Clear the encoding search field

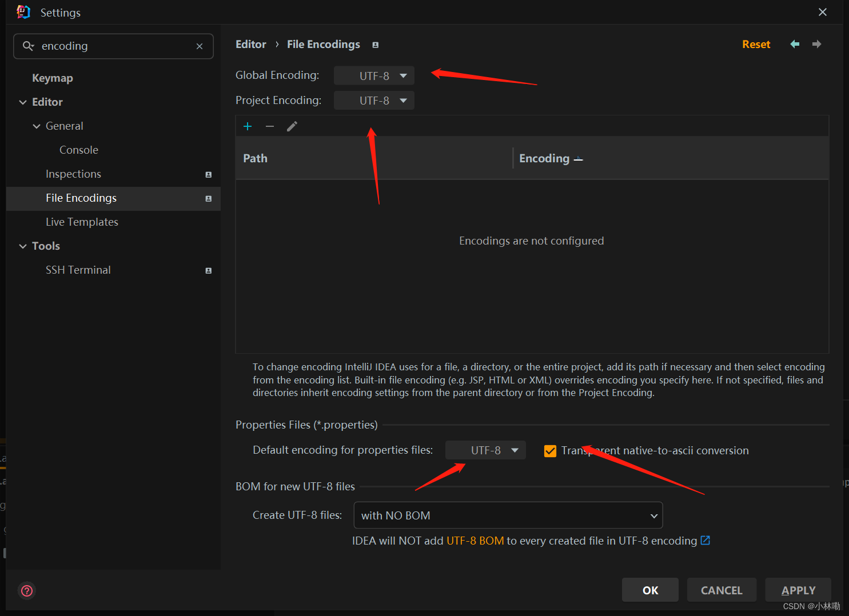(x=200, y=46)
